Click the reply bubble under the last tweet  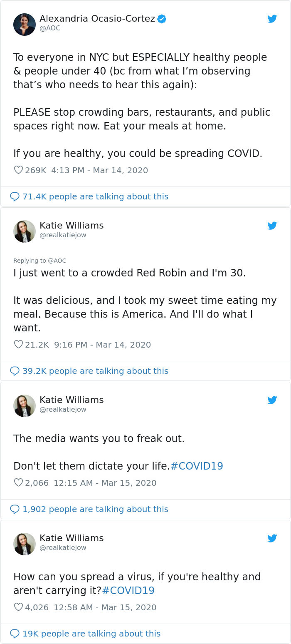click(x=14, y=634)
